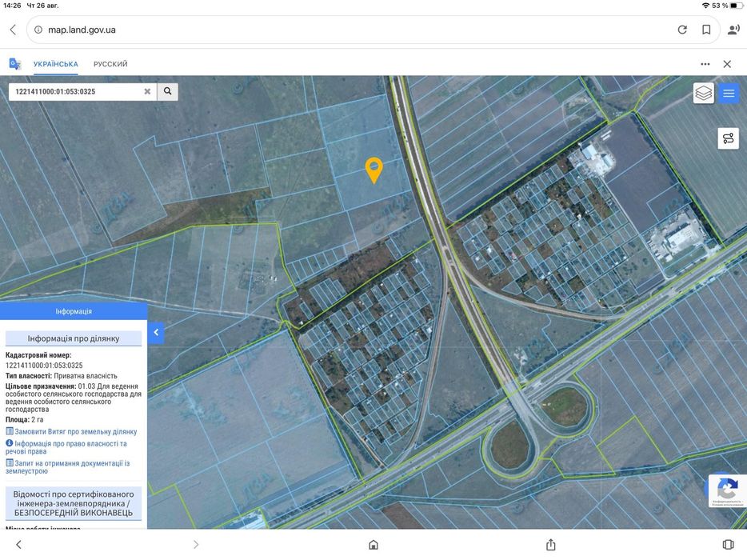The image size is (747, 560).
Task: Select the orange location pin marker
Action: point(374,170)
